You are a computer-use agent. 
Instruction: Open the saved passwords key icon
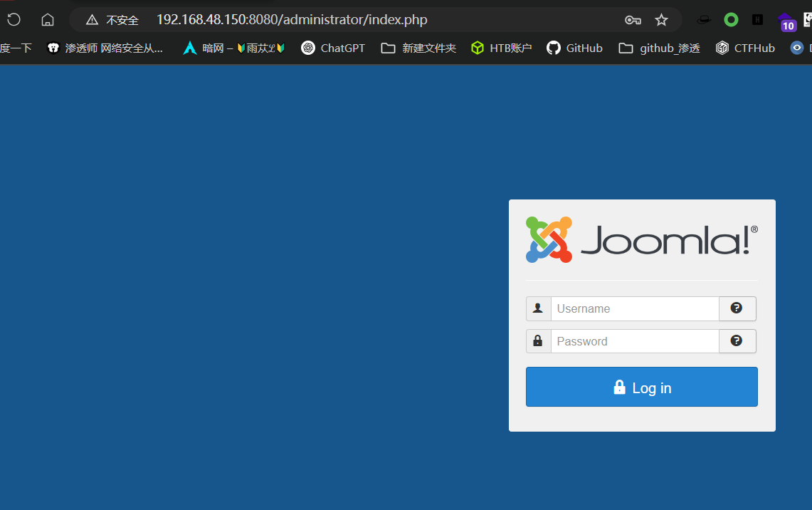coord(633,20)
